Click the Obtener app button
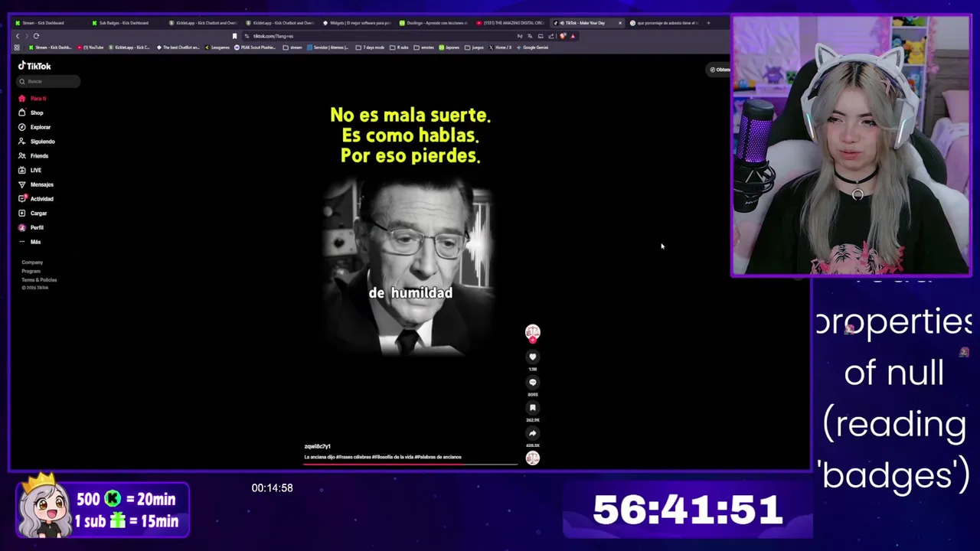The height and width of the screenshot is (551, 980). point(720,70)
